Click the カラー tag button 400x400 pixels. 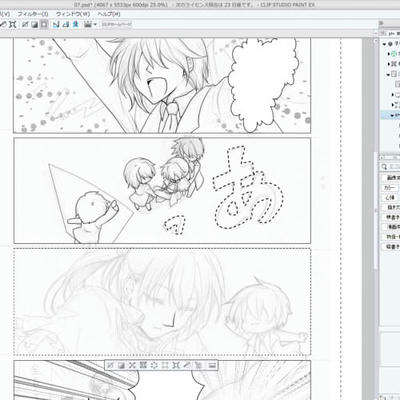pos(389,188)
